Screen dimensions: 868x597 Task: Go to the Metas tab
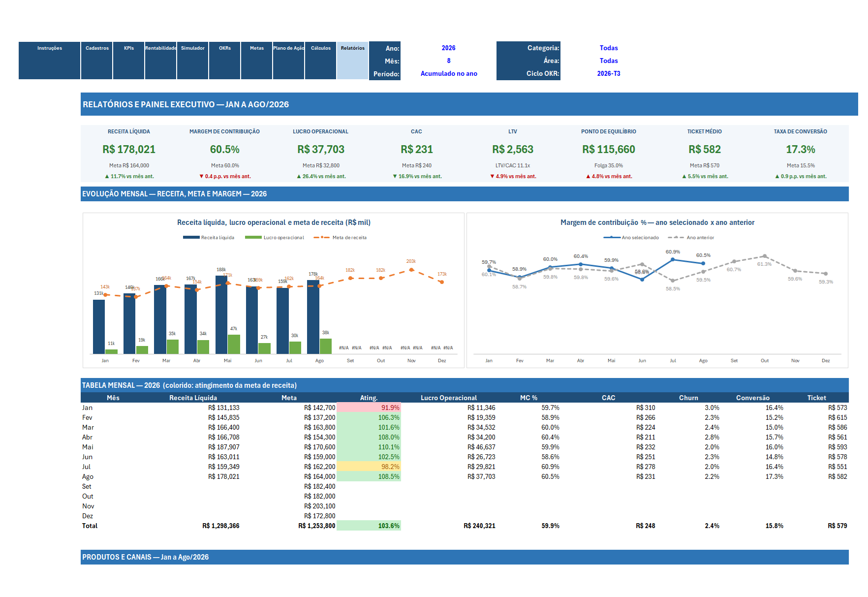pos(257,60)
